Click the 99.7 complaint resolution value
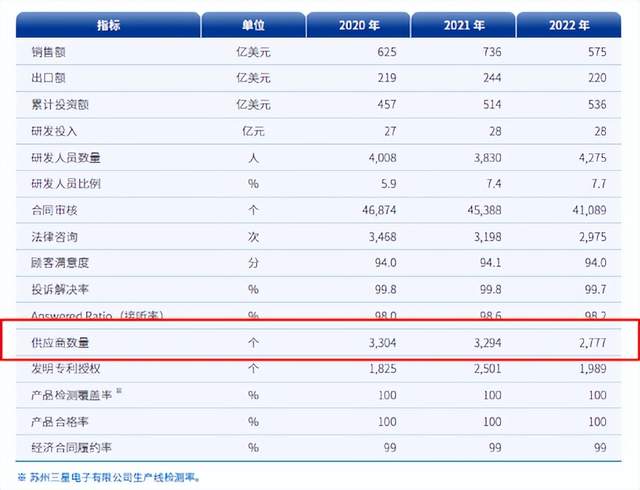 596,290
